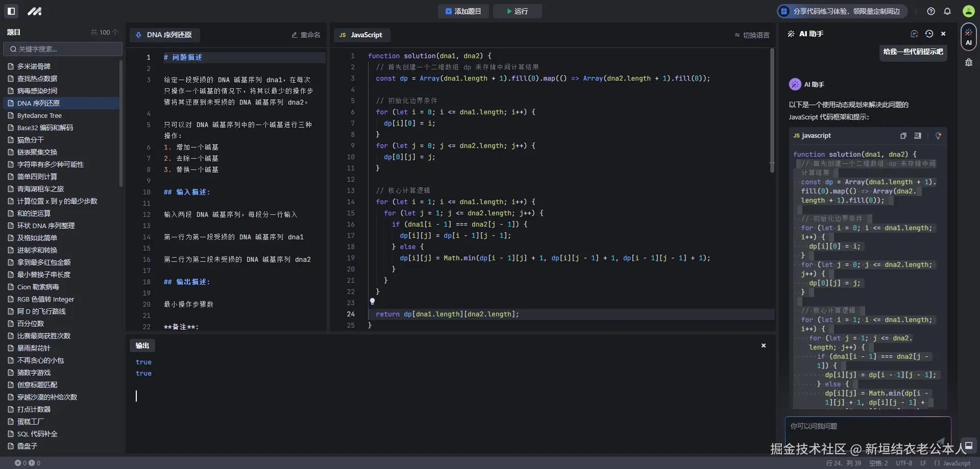Select the DNA 序列还原 problem tab
Viewport: 980px width, 469px height.
[x=164, y=35]
